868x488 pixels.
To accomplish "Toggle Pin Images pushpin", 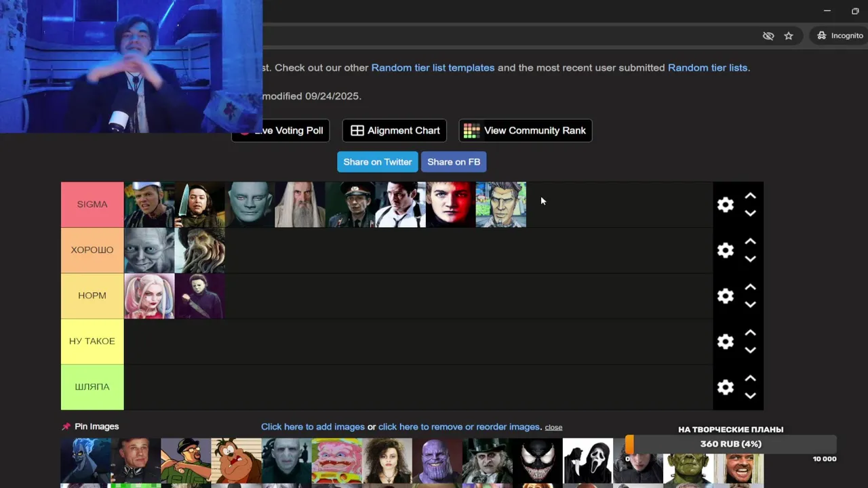I will click(66, 426).
